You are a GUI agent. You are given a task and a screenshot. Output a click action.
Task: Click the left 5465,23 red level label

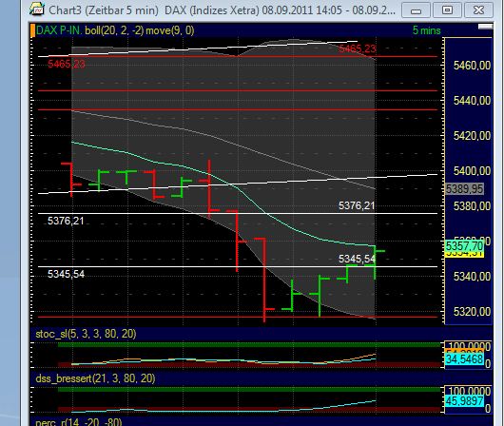(x=67, y=64)
